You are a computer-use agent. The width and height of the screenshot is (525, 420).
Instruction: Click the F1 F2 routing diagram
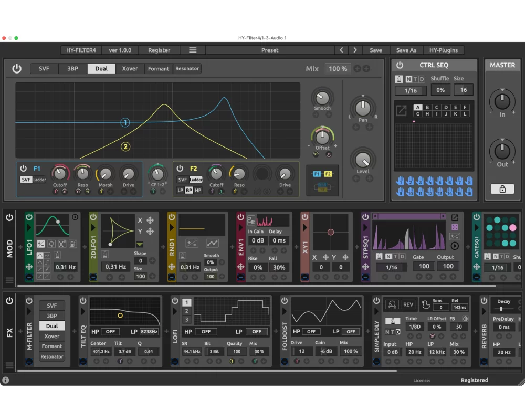tap(322, 180)
